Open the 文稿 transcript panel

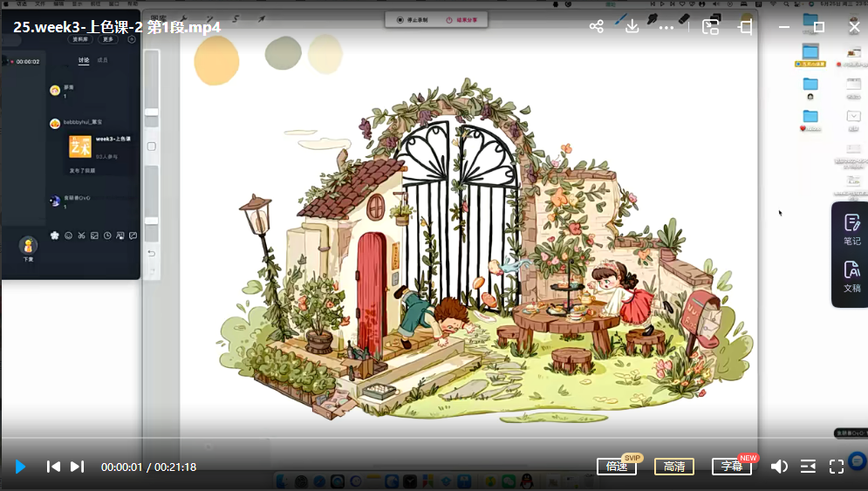851,277
